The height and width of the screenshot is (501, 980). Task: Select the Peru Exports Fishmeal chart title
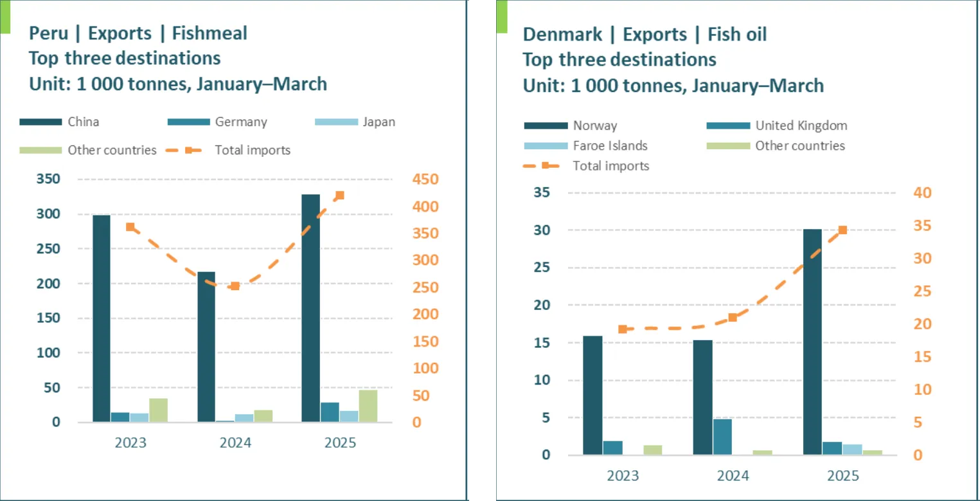click(138, 33)
